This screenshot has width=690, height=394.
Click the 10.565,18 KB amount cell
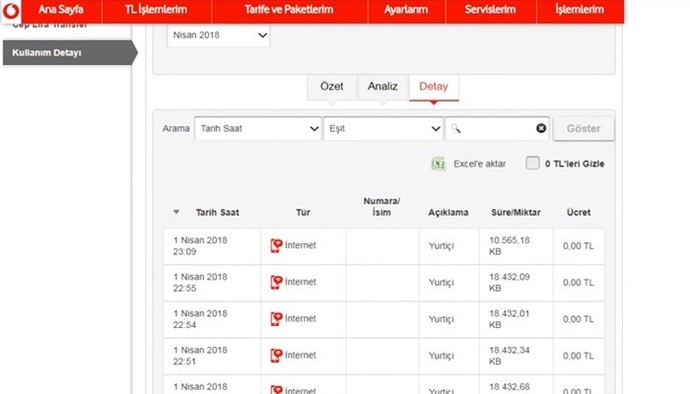516,246
